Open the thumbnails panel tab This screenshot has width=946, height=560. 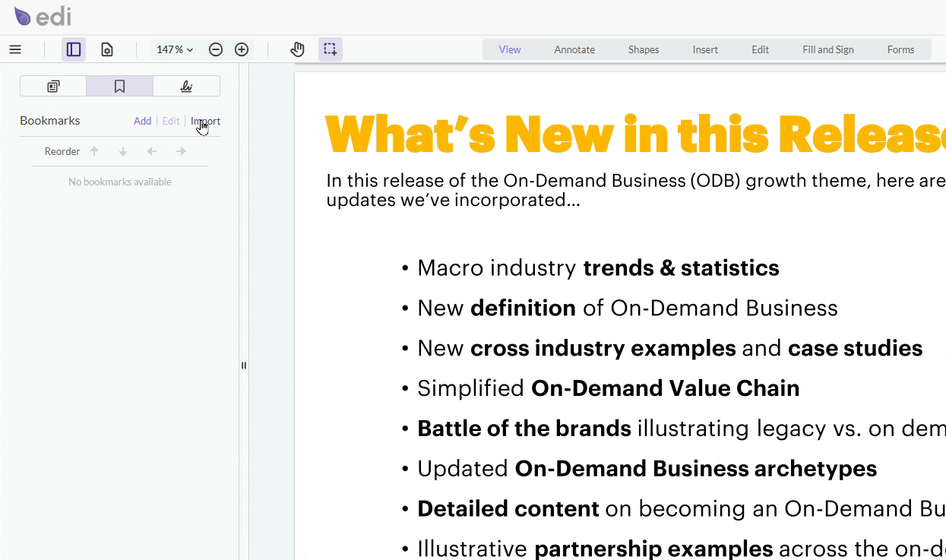(x=53, y=86)
